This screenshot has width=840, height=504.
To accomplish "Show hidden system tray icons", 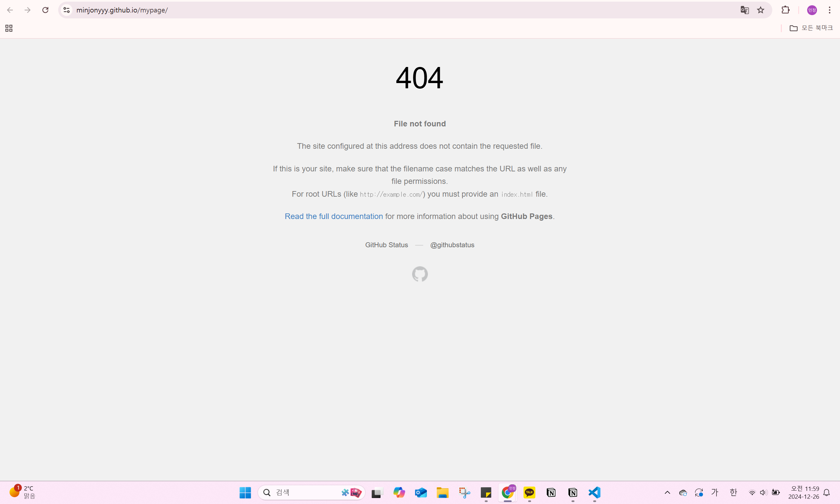I will tap(667, 493).
